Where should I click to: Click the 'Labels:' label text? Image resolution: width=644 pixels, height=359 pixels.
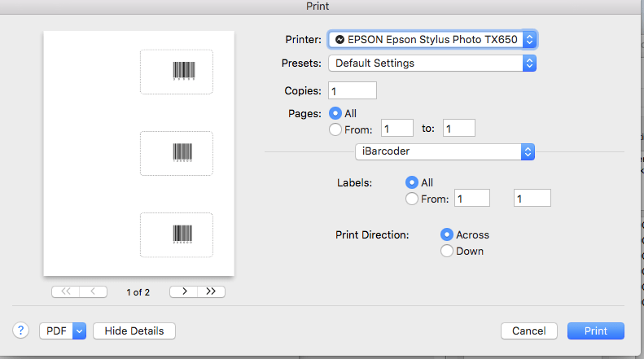pyautogui.click(x=354, y=183)
